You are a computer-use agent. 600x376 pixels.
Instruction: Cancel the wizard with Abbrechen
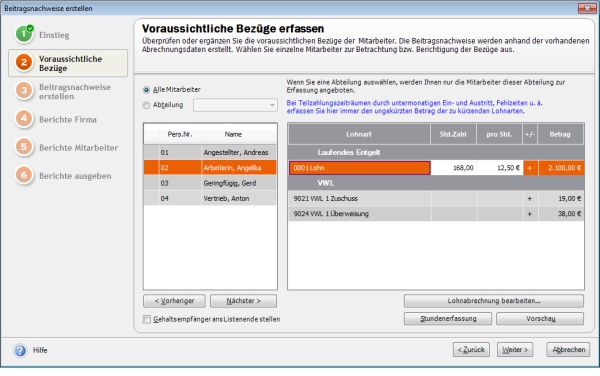pyautogui.click(x=568, y=350)
